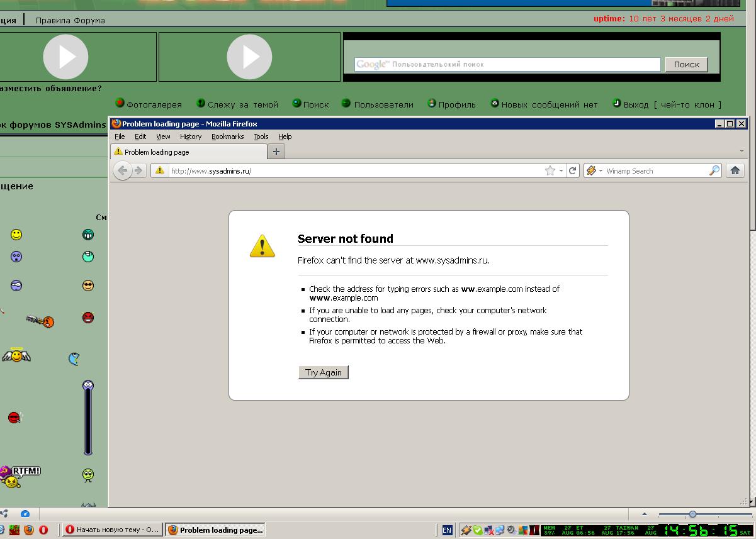Click the EN language indicator in taskbar
The width and height of the screenshot is (756, 539).
[x=447, y=530]
